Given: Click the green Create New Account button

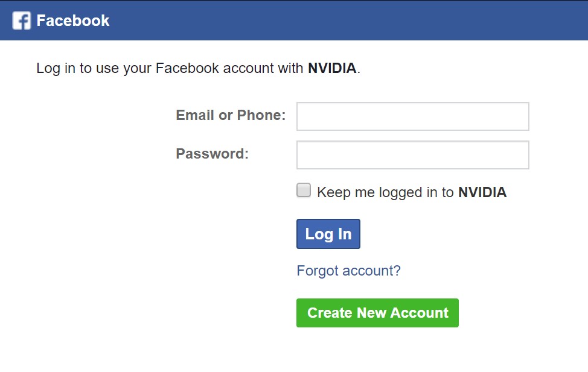Looking at the screenshot, I should 377,313.
